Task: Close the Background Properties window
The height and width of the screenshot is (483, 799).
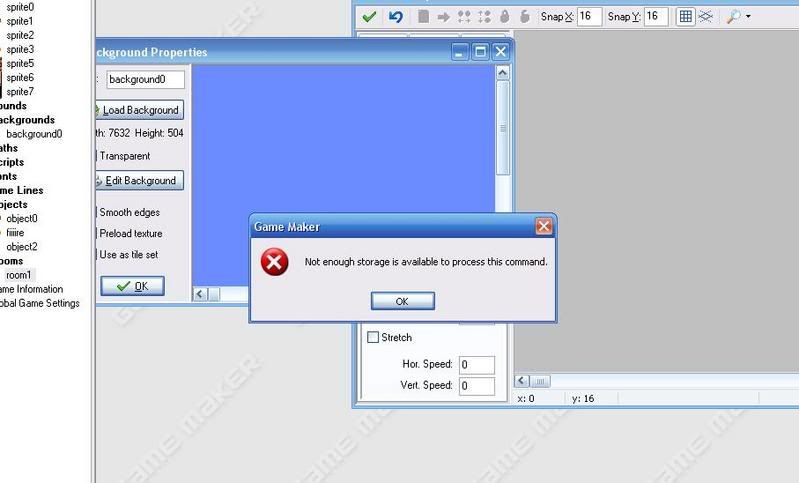Action: 501,51
